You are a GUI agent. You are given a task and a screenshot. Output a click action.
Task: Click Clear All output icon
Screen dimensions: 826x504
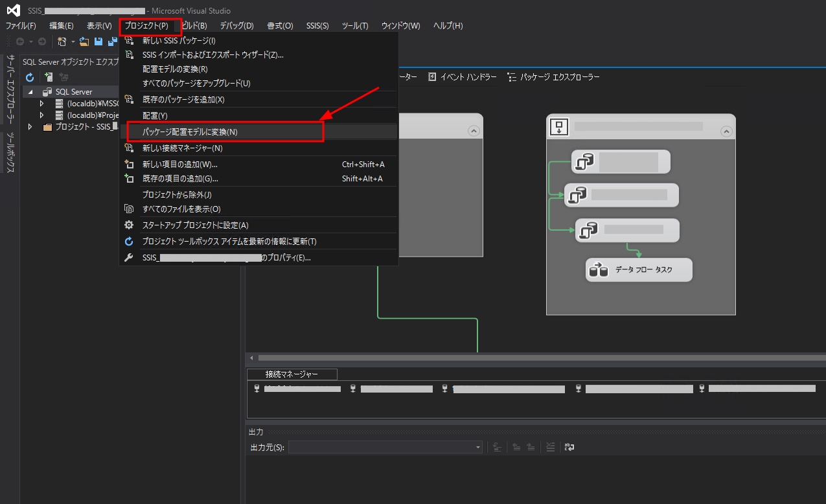tap(550, 447)
